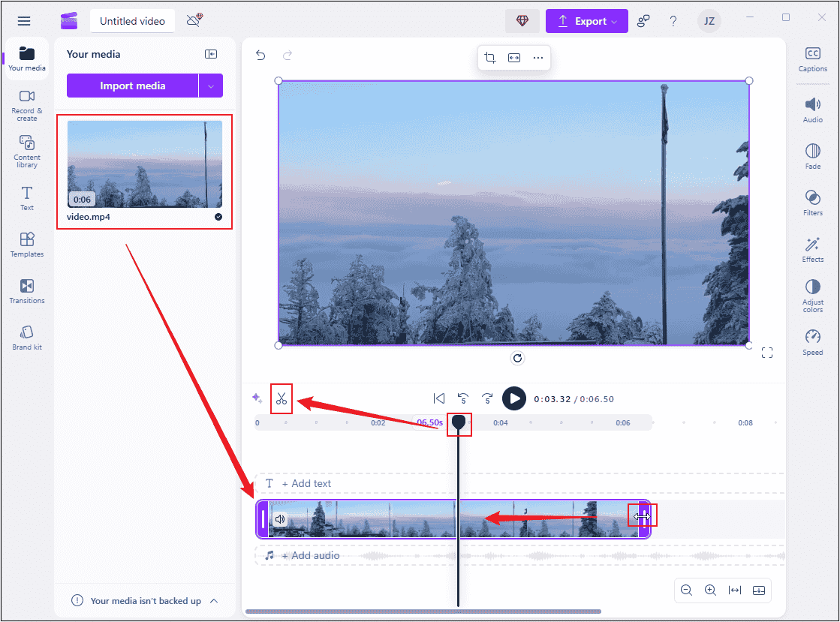Click the playhead marker on ruler
The width and height of the screenshot is (840, 622).
(x=459, y=422)
